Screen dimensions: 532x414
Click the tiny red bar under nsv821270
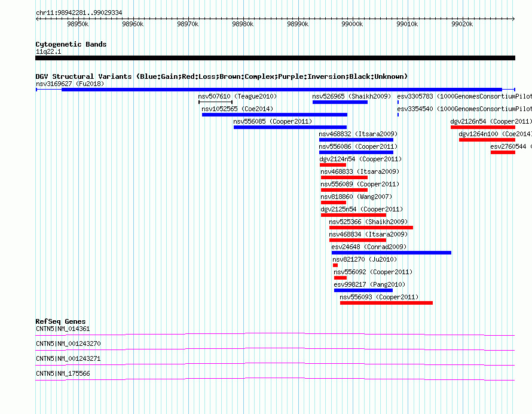click(335, 265)
